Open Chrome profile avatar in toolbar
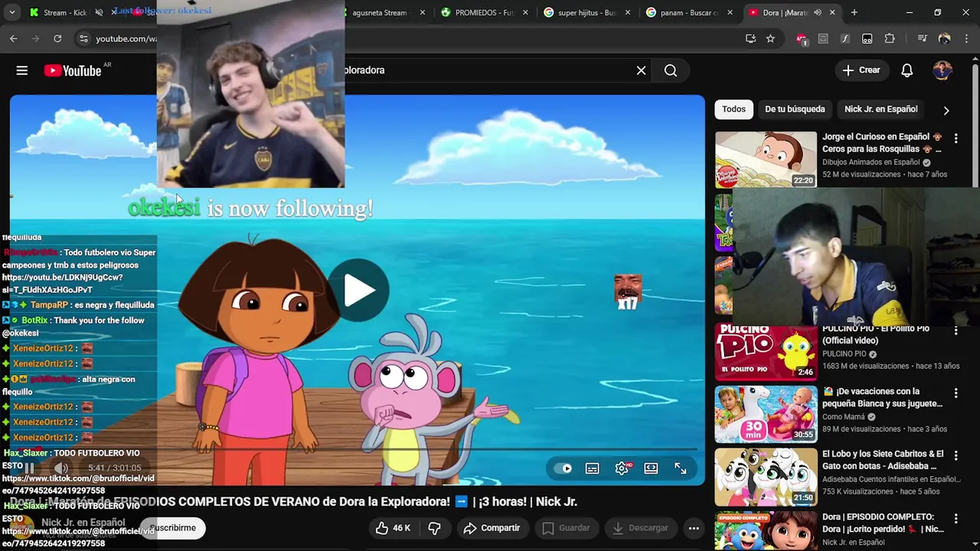 tap(944, 39)
